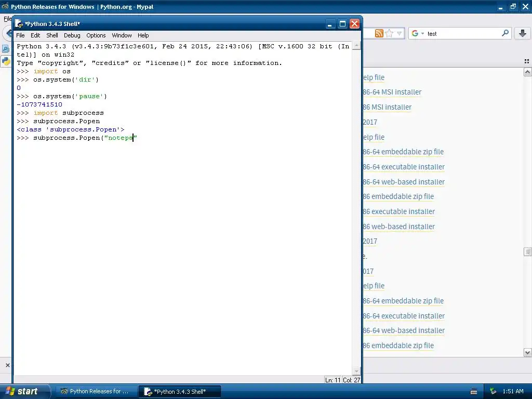Click the browser page scrollbar up arrow

coord(527,72)
